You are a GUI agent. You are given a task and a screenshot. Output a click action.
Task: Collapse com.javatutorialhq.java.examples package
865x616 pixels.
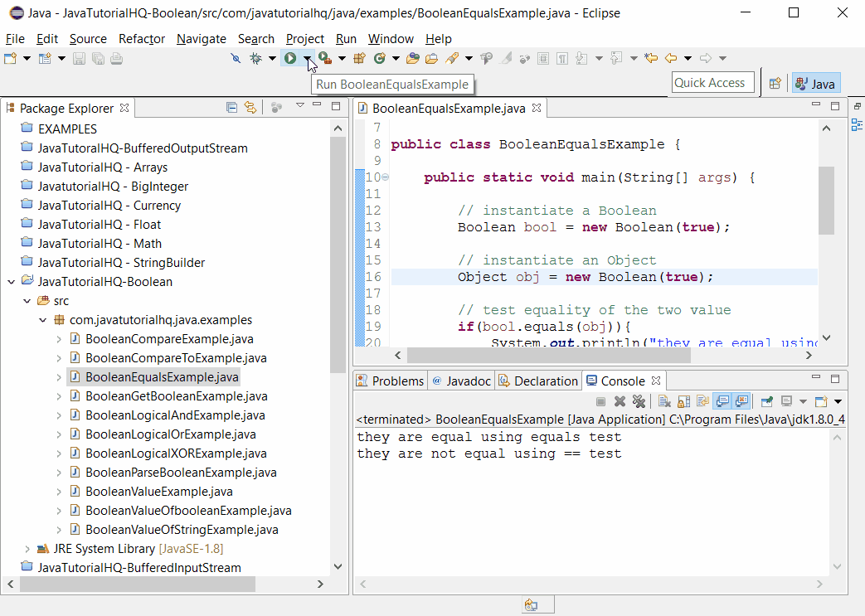coord(42,320)
